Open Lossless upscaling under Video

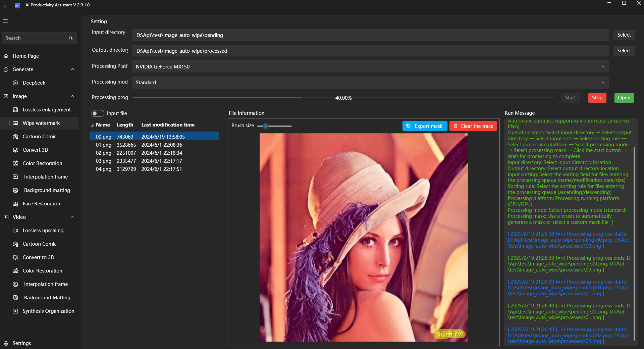click(x=40, y=231)
